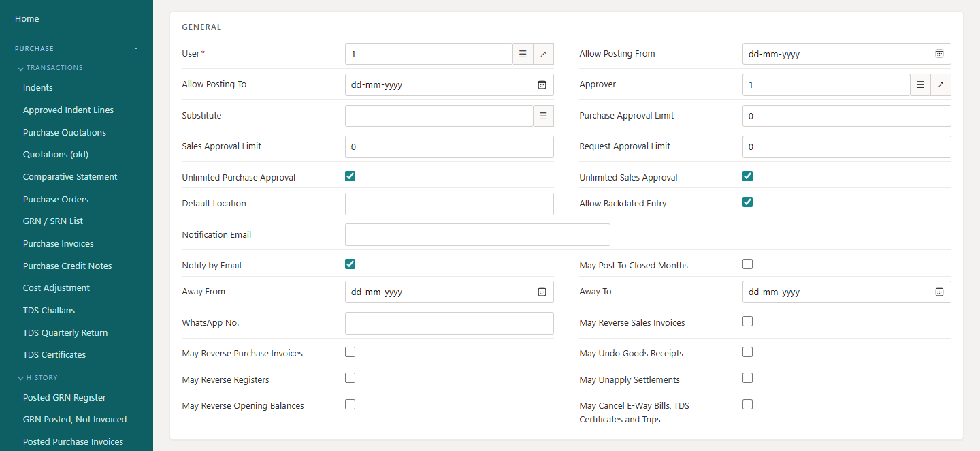Open calendar picker for Away From
This screenshot has height=451, width=980.
coord(542,292)
